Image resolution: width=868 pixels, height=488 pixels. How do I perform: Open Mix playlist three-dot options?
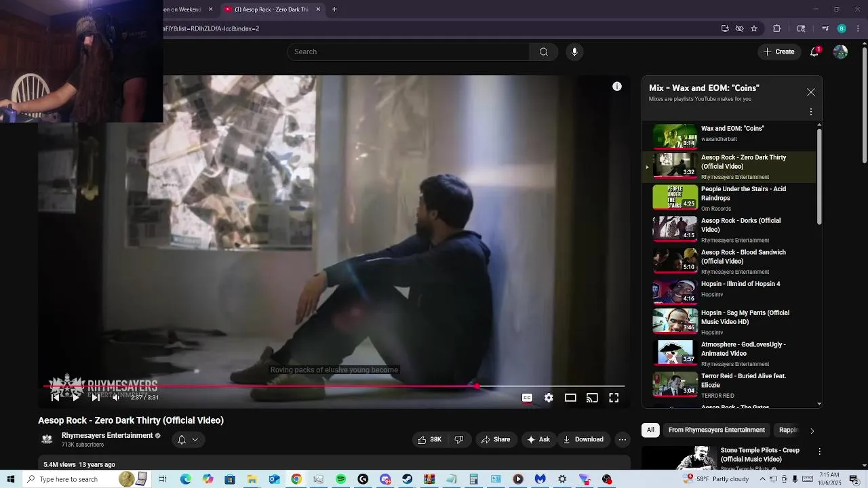click(x=811, y=112)
